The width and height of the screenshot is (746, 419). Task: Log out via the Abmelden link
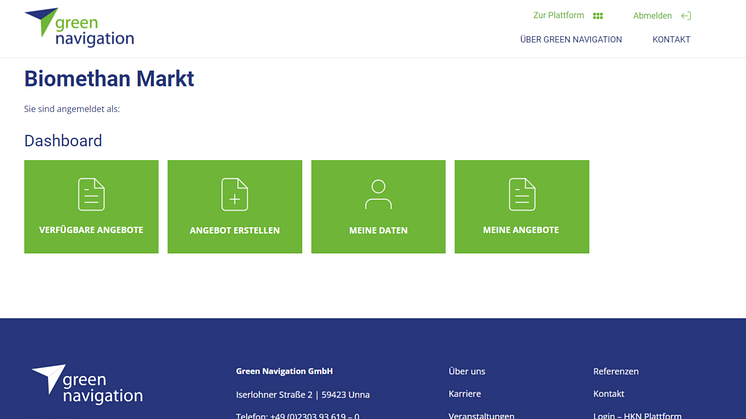(x=652, y=16)
